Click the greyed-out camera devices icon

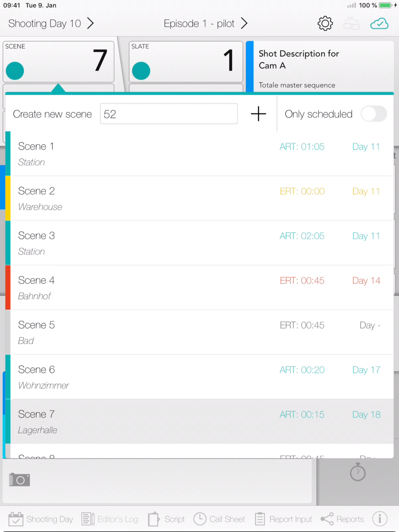(x=351, y=24)
